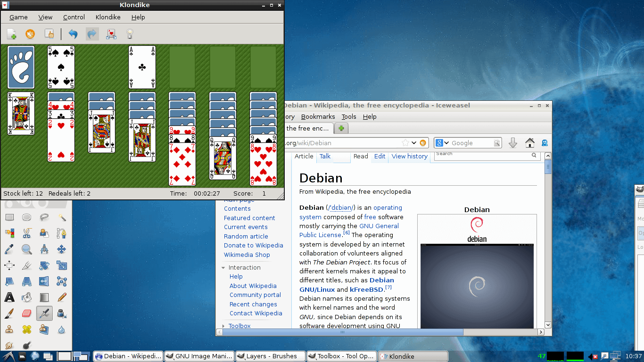Viewport: 644px width, 362px height.
Task: Pick the Scale tool
Action: [62, 265]
